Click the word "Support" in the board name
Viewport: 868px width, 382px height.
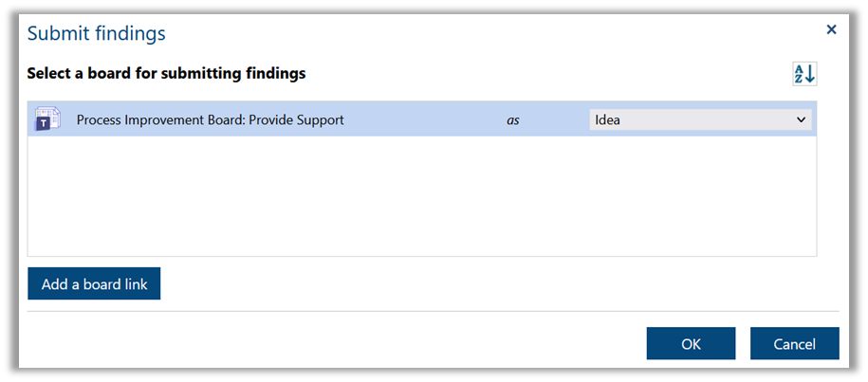tap(318, 120)
